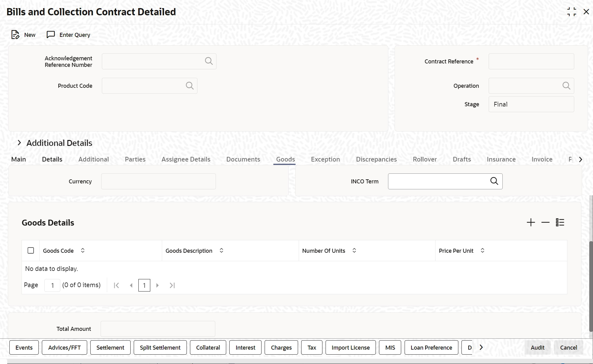The height and width of the screenshot is (364, 593).
Task: Open Acknowledgement Reference Number search lookup
Action: [x=209, y=61]
